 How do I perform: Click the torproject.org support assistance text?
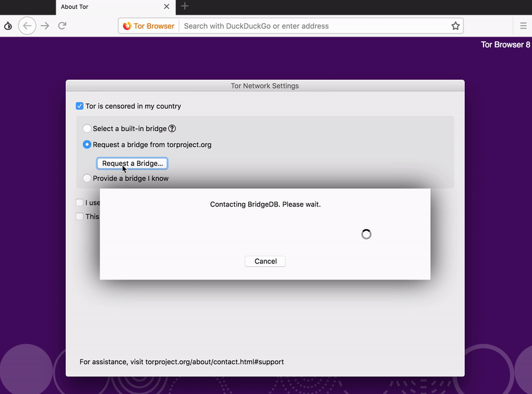point(182,362)
